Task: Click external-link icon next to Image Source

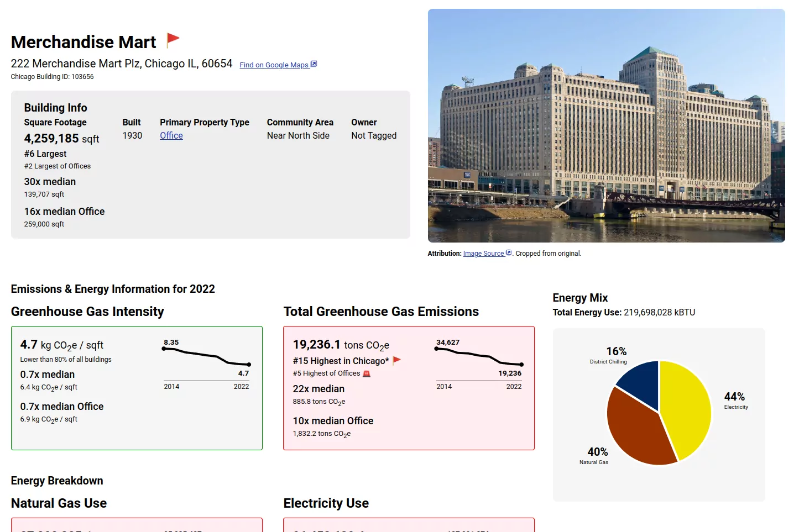Action: tap(509, 253)
